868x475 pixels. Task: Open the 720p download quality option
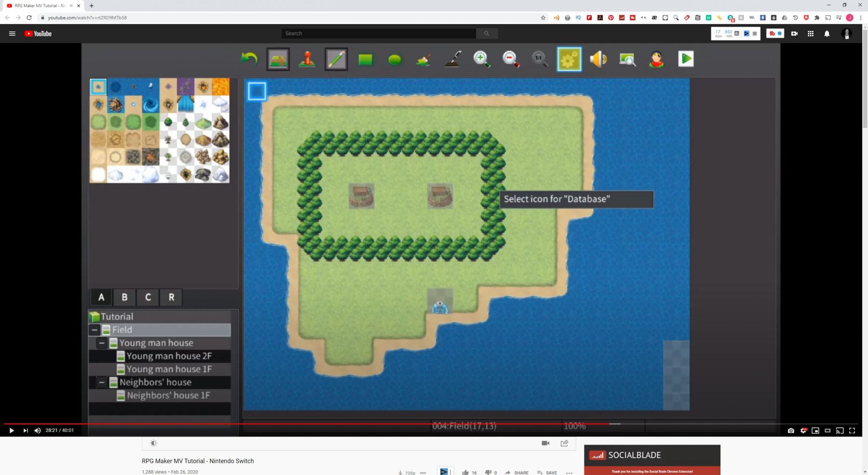click(407, 473)
